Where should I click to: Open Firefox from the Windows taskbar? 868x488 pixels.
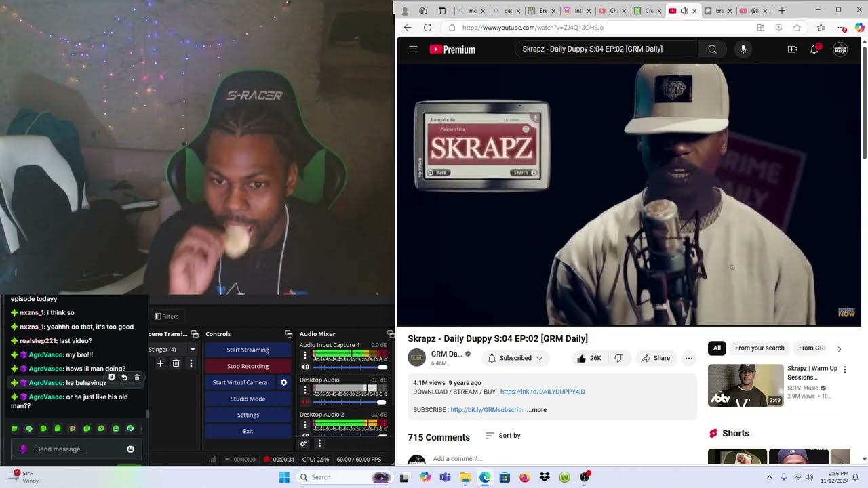tap(524, 477)
